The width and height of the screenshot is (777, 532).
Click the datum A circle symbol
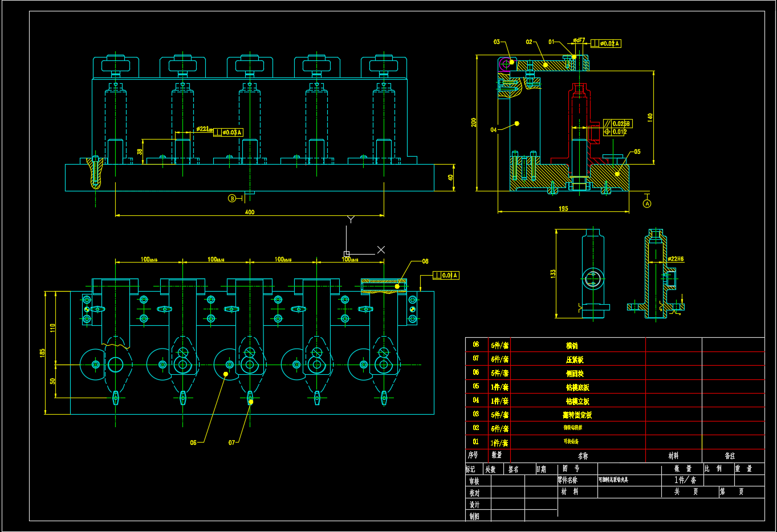(646, 203)
